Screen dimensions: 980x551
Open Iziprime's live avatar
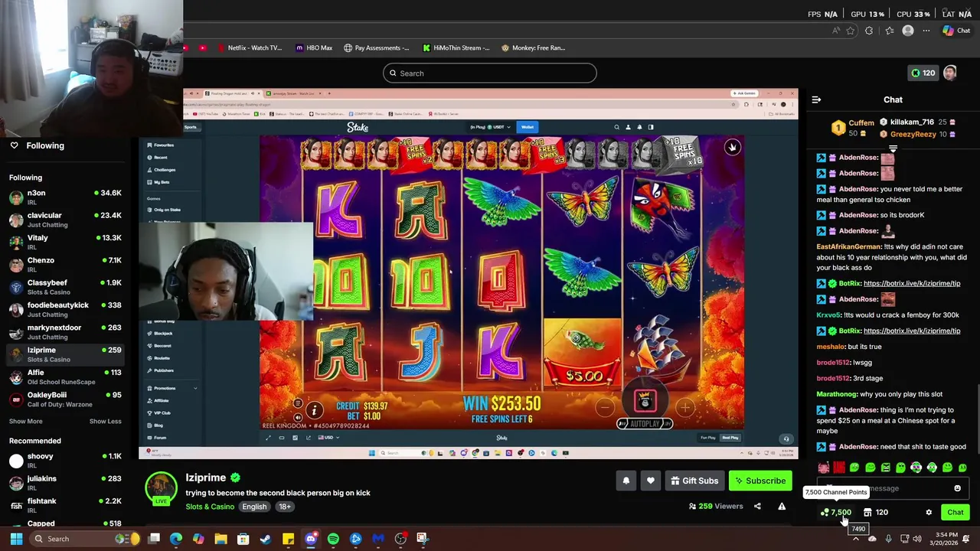[x=161, y=488]
